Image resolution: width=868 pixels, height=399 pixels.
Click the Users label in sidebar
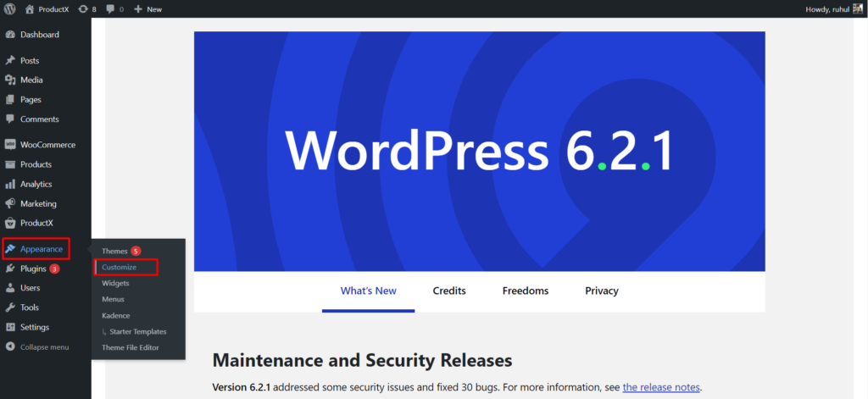31,288
